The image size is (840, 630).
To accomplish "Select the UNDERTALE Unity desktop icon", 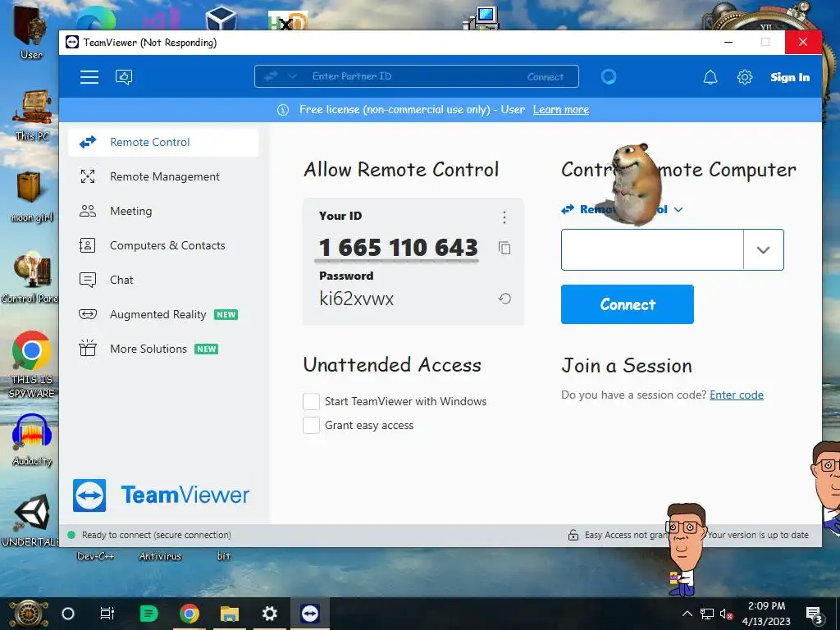I will 31,521.
